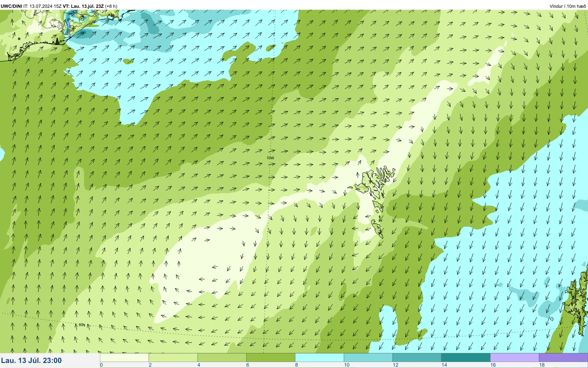The height and width of the screenshot is (368, 588).
Task: Click the 'UWC/DINI' model label
Action: tap(11, 6)
